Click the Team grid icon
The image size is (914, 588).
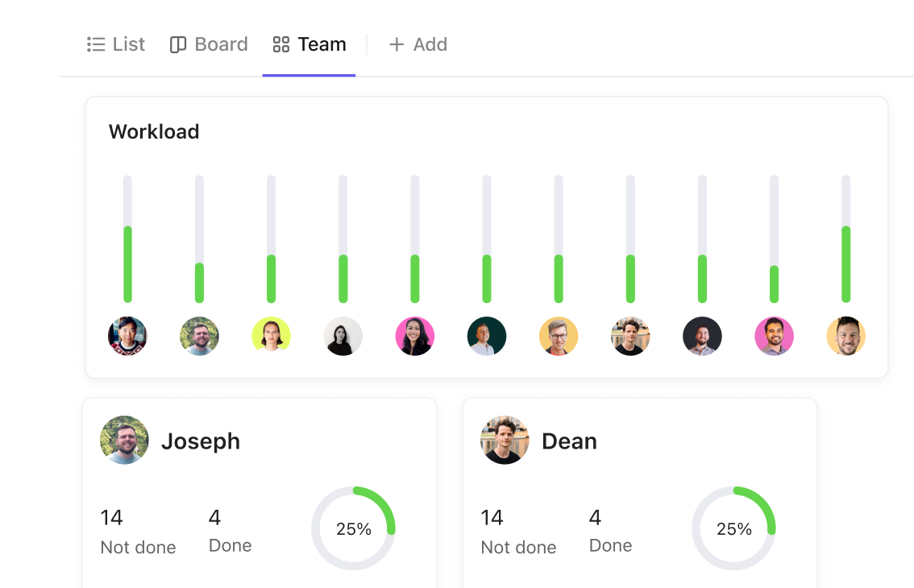click(281, 44)
